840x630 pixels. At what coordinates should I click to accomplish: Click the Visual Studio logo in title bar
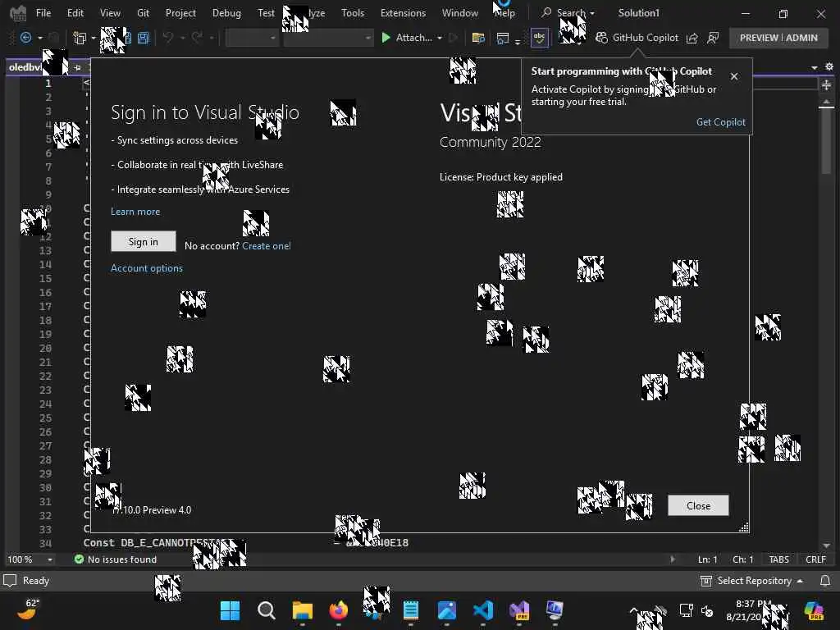tap(18, 13)
